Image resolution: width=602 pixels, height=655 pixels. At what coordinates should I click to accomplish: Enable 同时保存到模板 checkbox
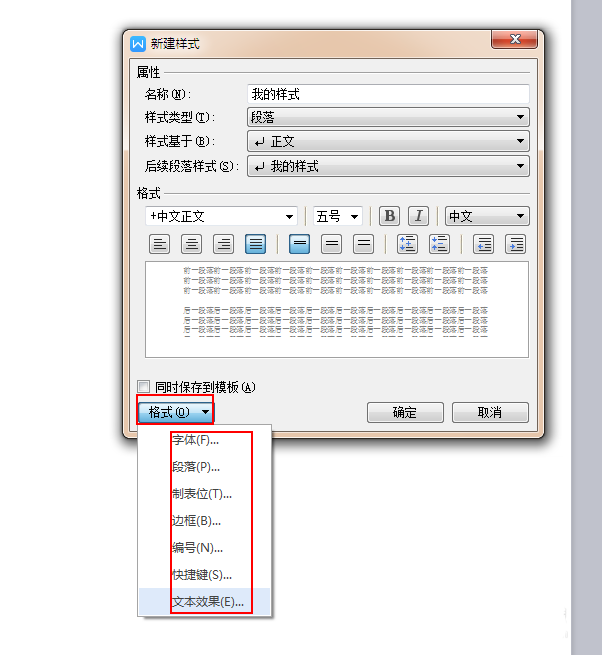pyautogui.click(x=144, y=386)
